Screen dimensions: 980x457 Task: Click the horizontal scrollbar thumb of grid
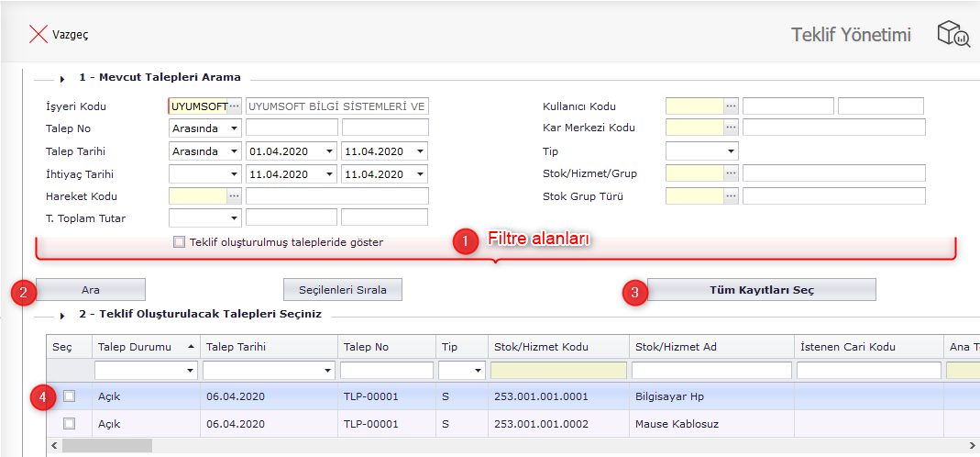pyautogui.click(x=107, y=446)
